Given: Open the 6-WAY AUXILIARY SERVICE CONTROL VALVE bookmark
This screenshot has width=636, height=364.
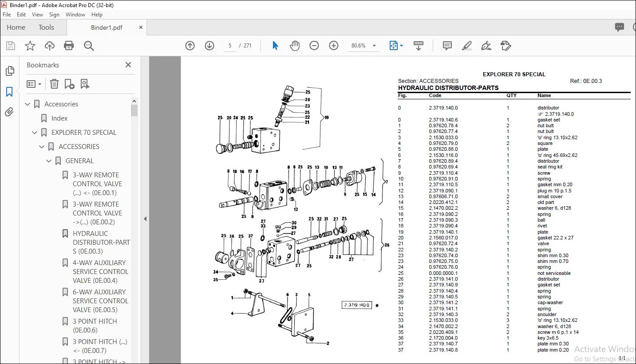Looking at the screenshot, I should (101, 301).
